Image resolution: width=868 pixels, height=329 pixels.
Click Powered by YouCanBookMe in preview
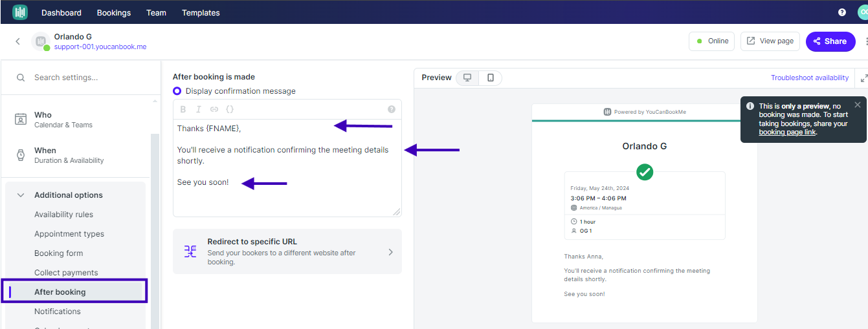tap(645, 112)
